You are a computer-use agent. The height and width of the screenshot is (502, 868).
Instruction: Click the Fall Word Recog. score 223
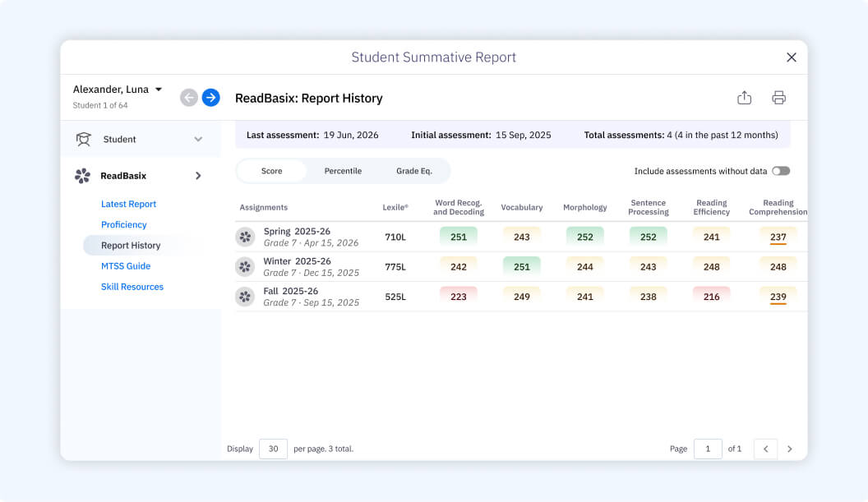pyautogui.click(x=459, y=297)
